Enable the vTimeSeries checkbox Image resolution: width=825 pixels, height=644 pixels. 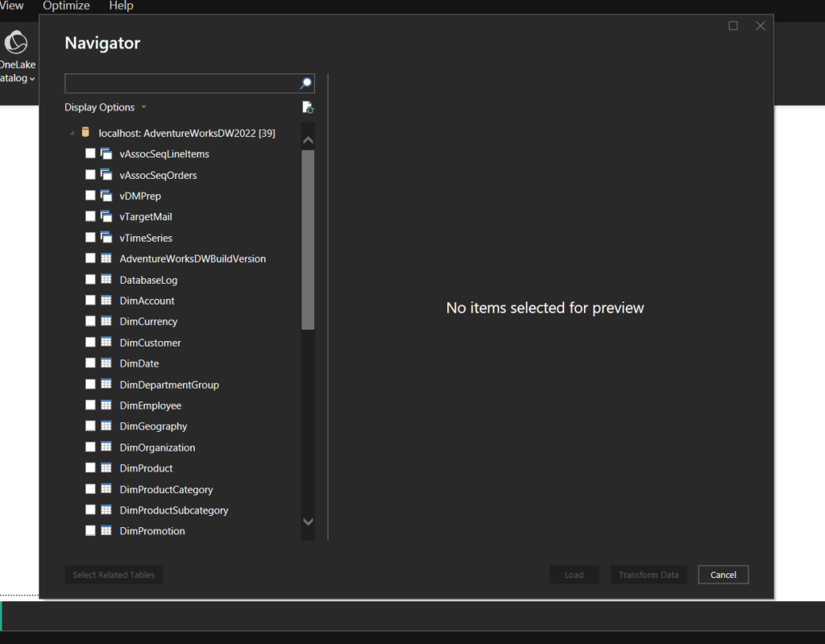(90, 238)
